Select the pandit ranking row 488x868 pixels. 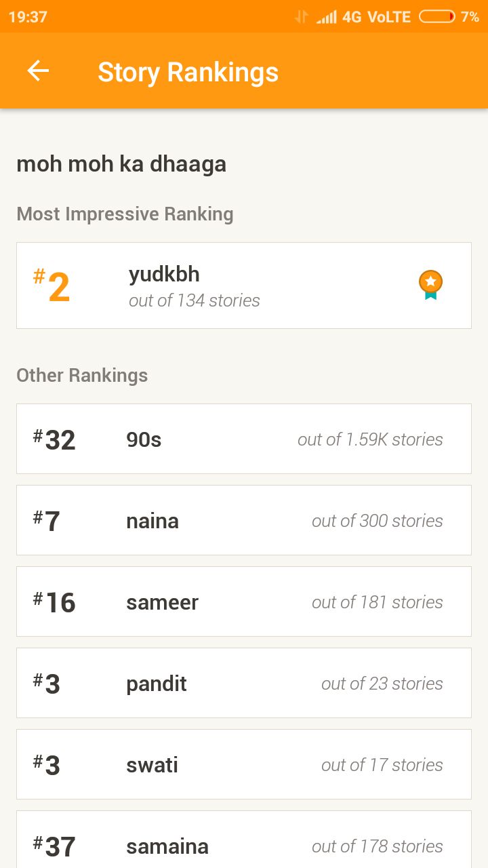(x=244, y=683)
